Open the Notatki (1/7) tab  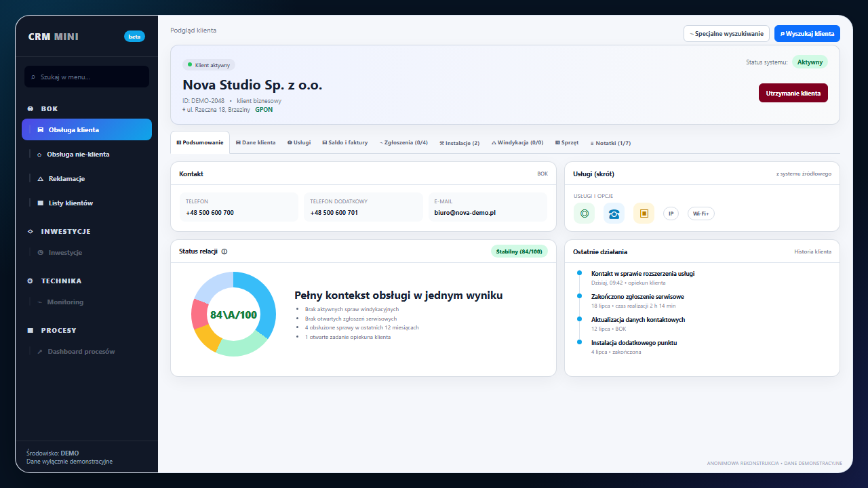tap(610, 143)
